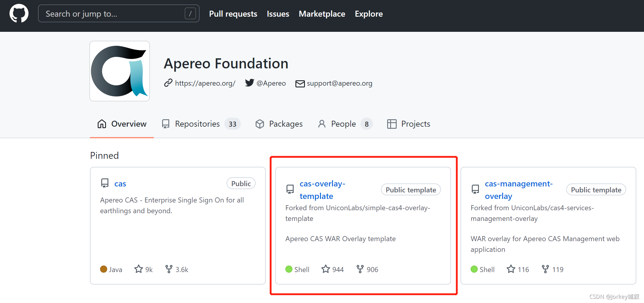644x303 pixels.
Task: Switch to the Projects tab
Action: point(409,124)
